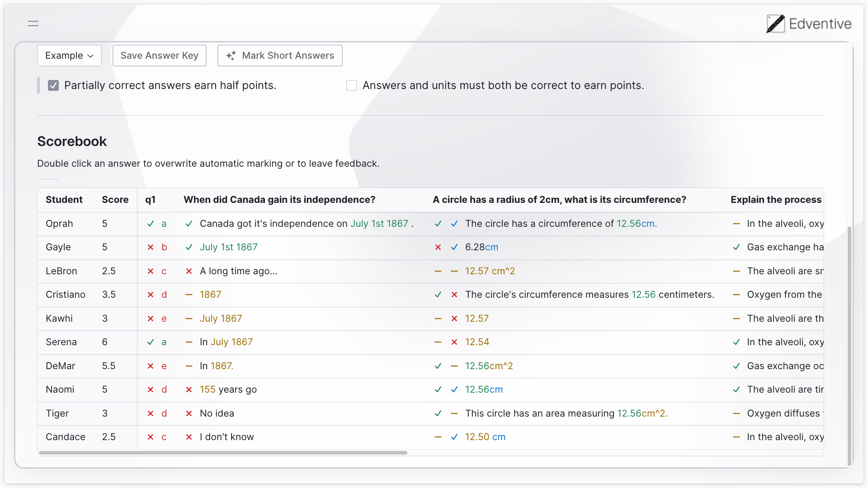The image size is (868, 488).
Task: Click check icon for 'July 1st 1867' answer
Action: tap(189, 247)
